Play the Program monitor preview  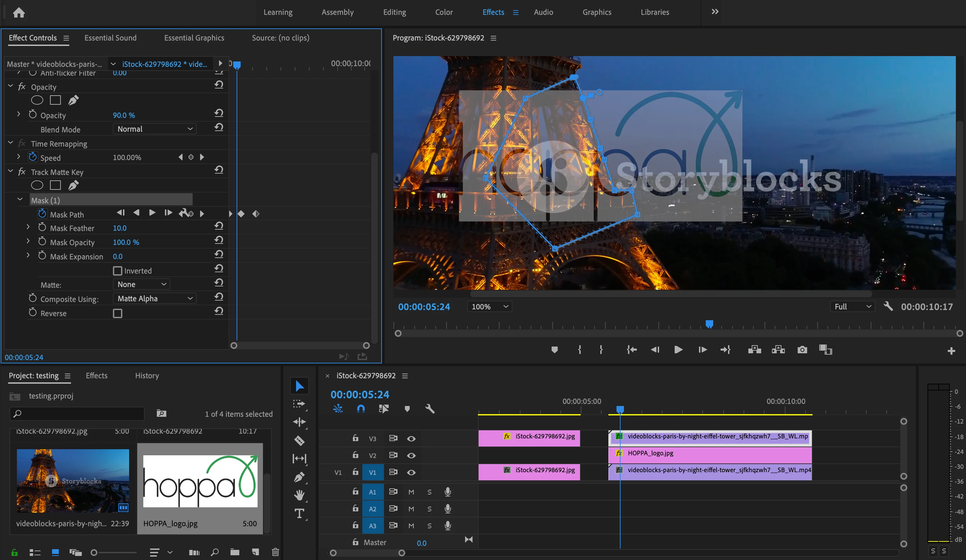click(678, 350)
